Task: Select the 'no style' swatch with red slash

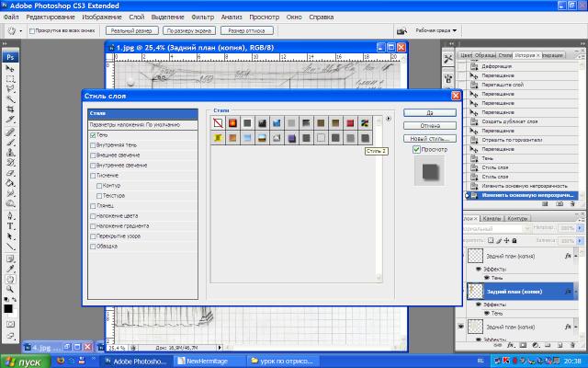Action: (x=218, y=122)
